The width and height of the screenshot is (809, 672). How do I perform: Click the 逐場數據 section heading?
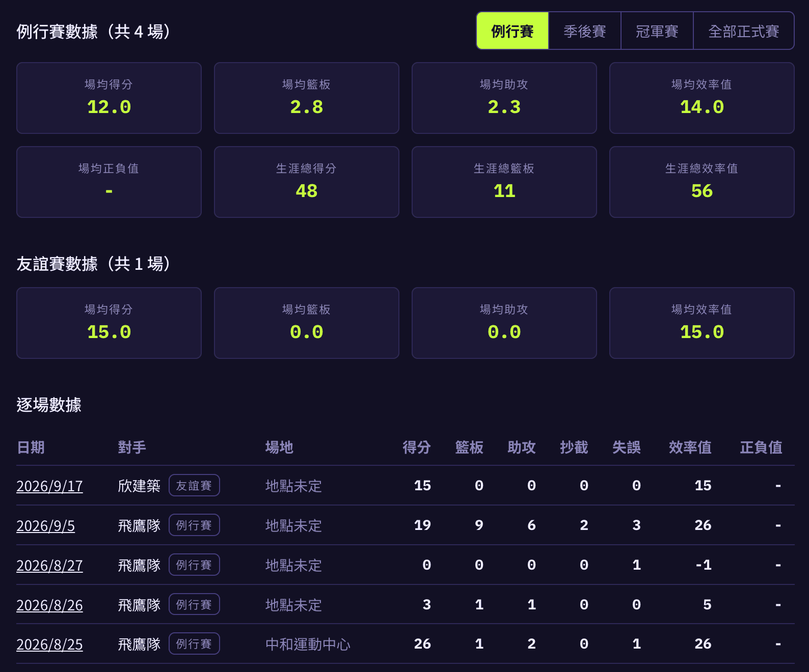point(49,405)
